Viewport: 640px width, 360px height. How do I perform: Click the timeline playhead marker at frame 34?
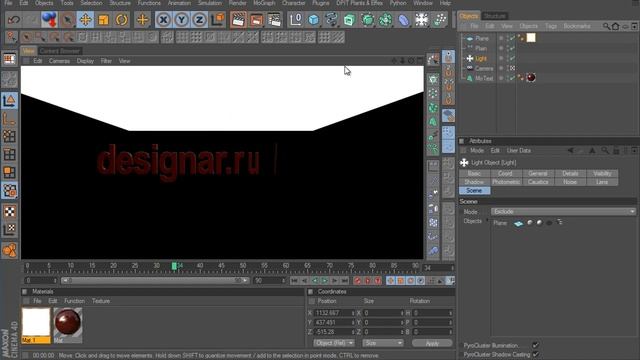174,266
